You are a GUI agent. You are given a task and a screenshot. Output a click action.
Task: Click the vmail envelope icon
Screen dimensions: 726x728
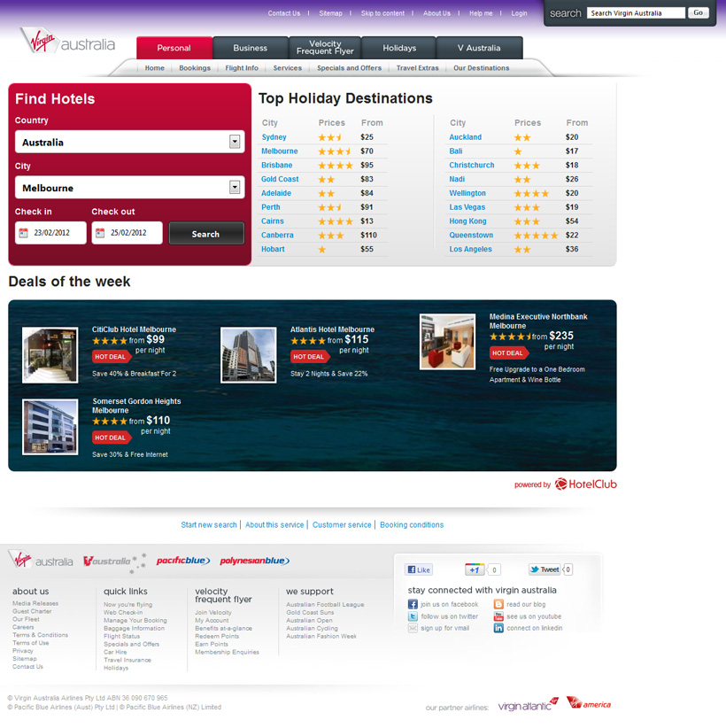click(x=413, y=628)
